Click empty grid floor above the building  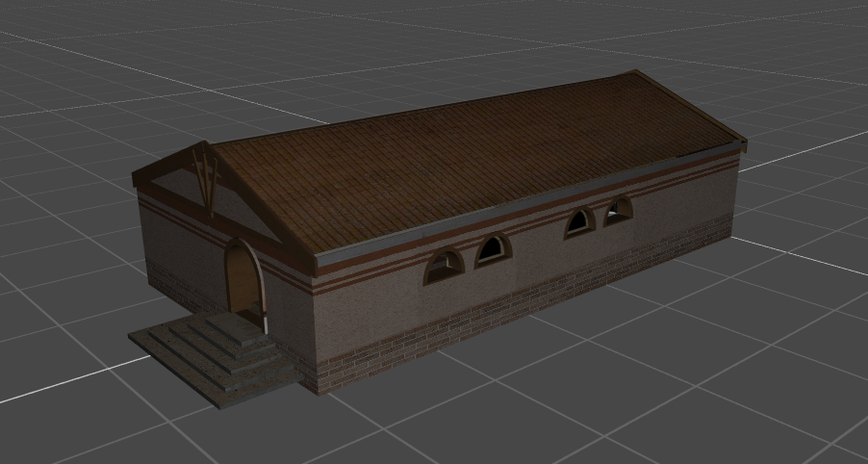[385, 48]
